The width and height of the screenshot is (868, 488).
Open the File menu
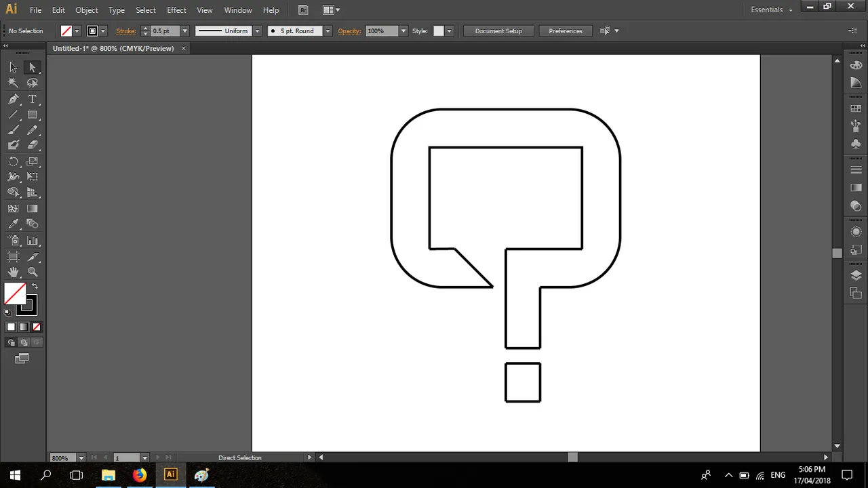click(35, 10)
